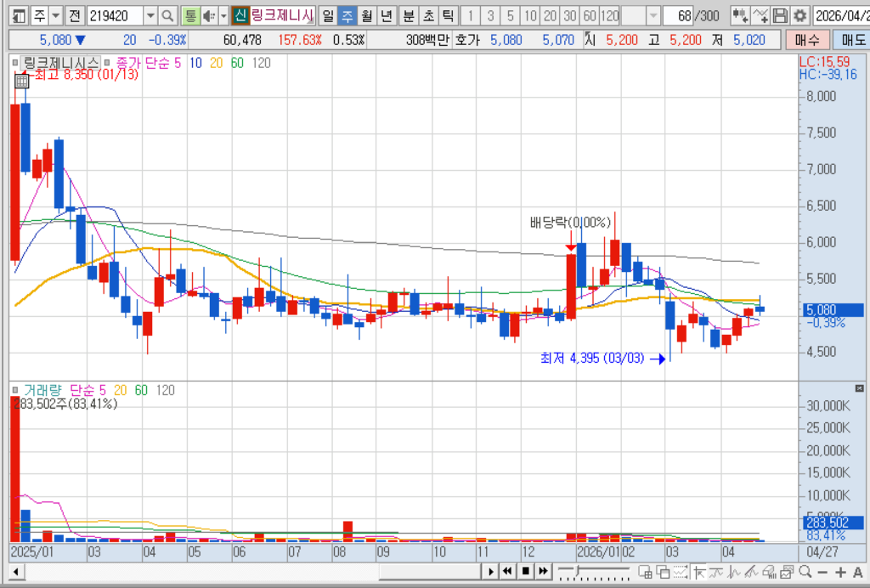
Task: Click the date field 2026/04
Action: click(841, 15)
